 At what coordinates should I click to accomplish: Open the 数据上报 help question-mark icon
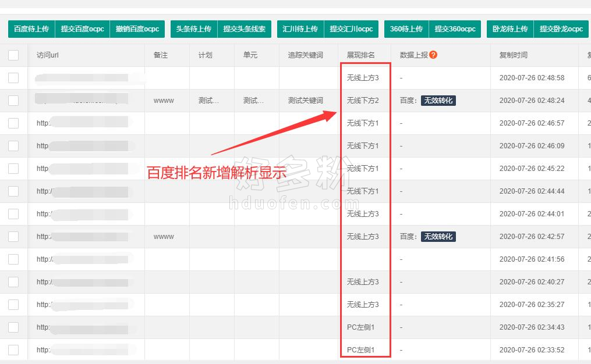pos(433,55)
